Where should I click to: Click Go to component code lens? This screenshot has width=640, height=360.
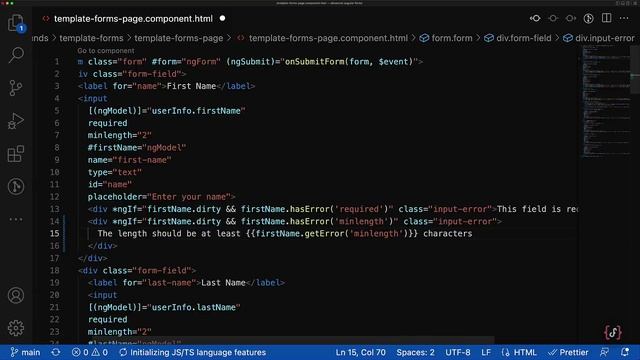coord(106,51)
